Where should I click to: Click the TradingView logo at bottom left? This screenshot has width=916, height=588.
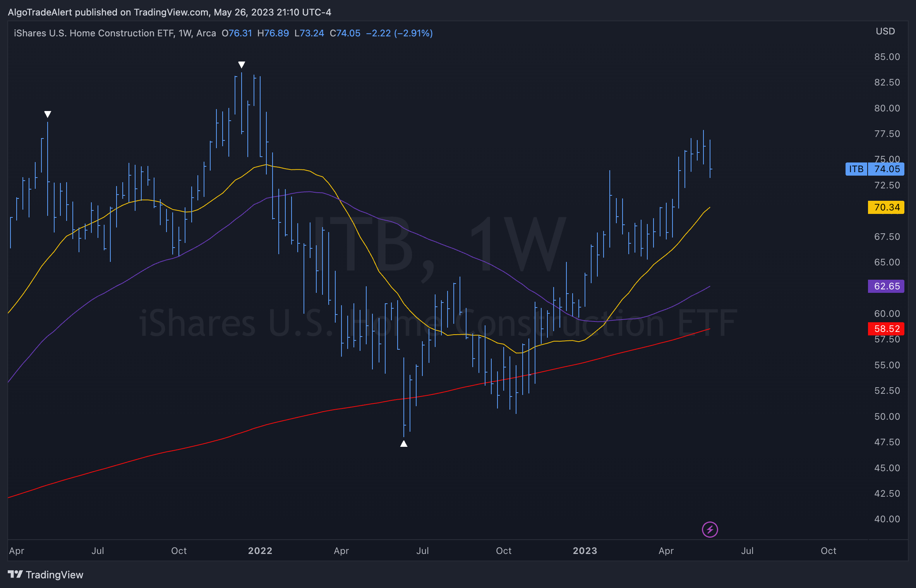[x=45, y=574]
